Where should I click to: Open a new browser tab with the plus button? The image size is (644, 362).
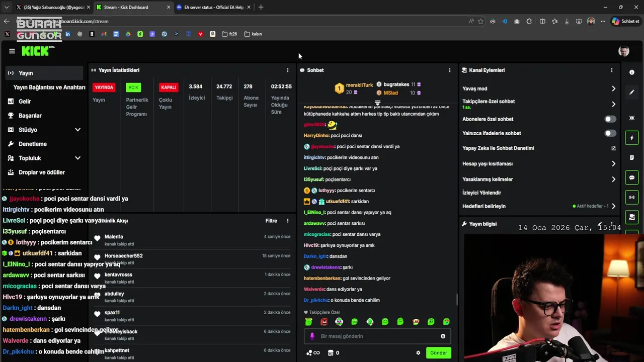(261, 7)
